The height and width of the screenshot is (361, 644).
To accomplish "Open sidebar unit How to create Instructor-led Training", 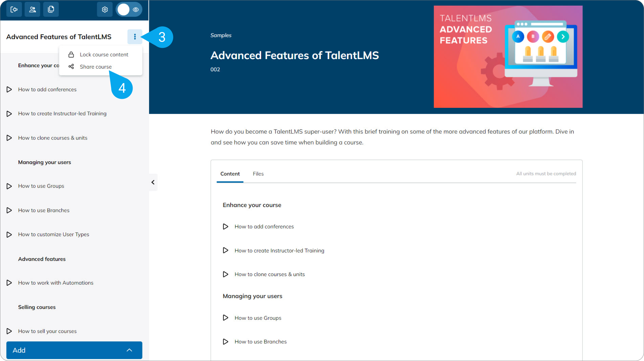I will pos(62,113).
